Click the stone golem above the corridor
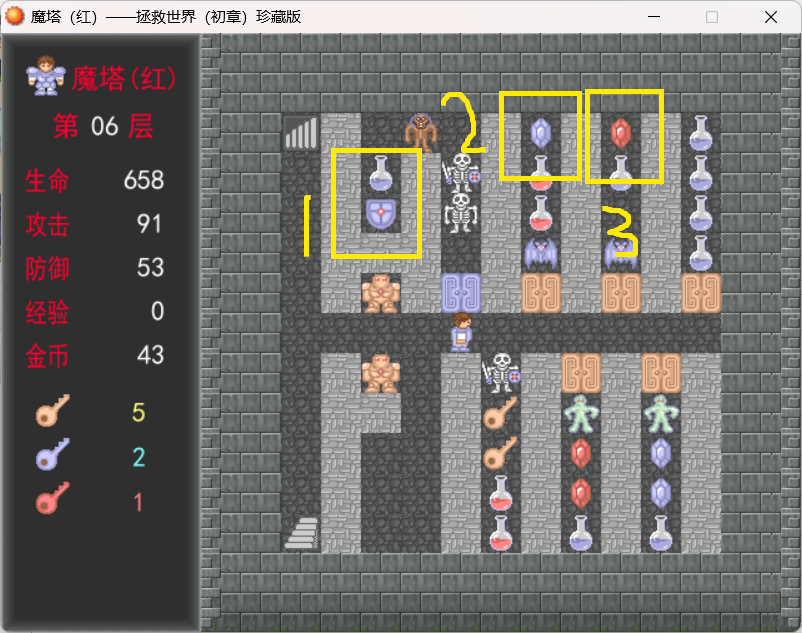The height and width of the screenshot is (633, 802). point(381,293)
